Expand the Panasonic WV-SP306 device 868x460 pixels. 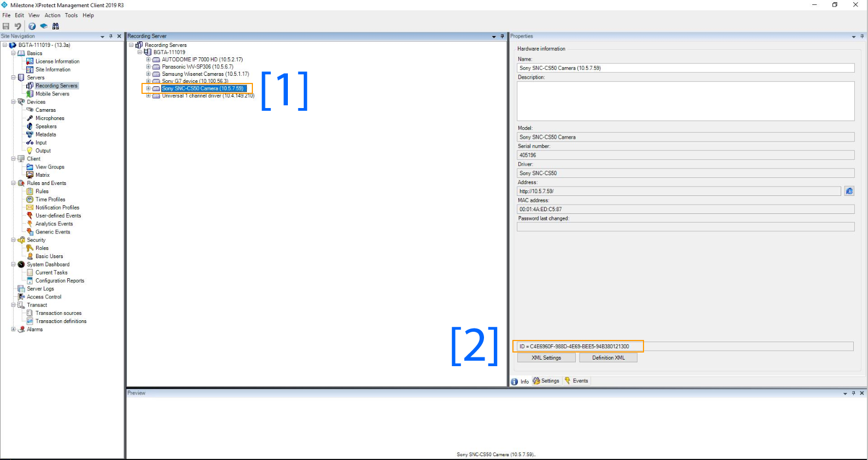click(x=148, y=67)
